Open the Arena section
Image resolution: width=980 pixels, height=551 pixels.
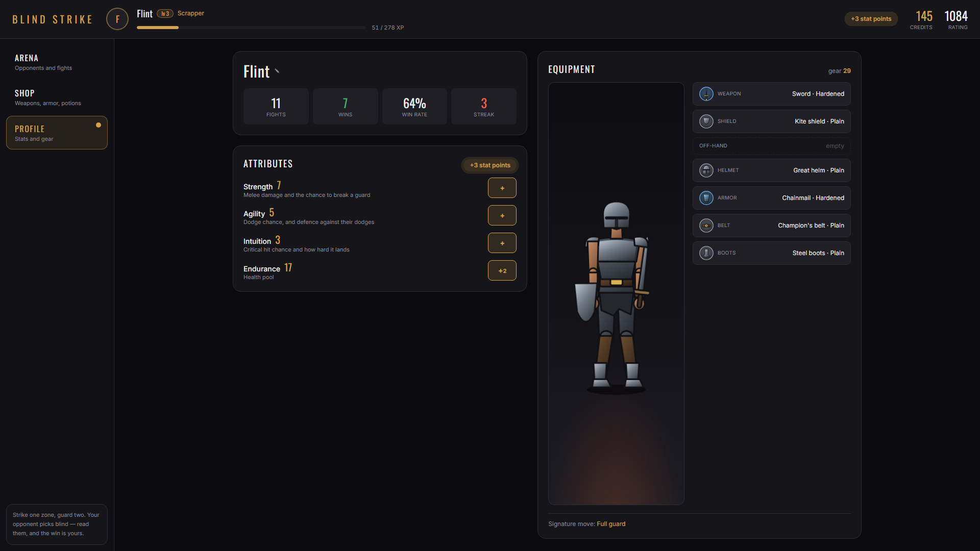pyautogui.click(x=57, y=62)
